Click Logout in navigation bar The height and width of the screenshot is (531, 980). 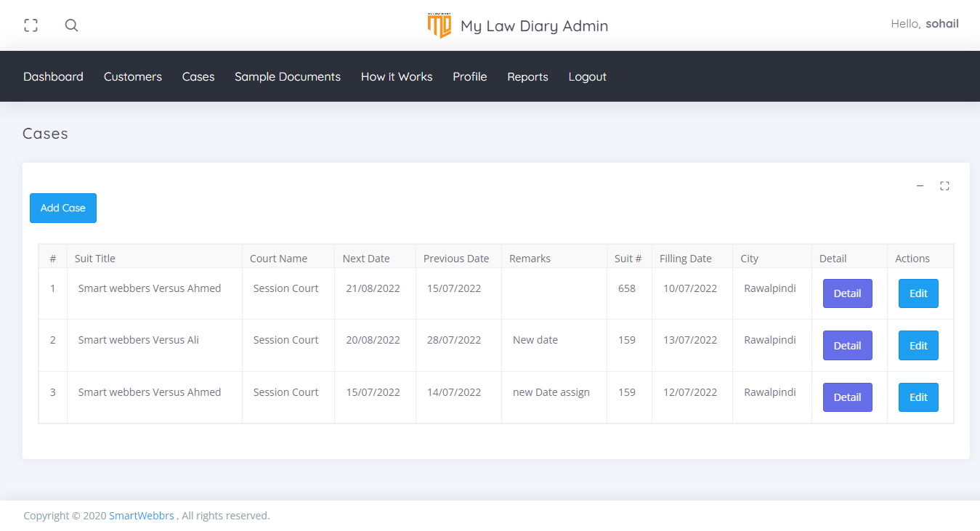click(x=587, y=76)
